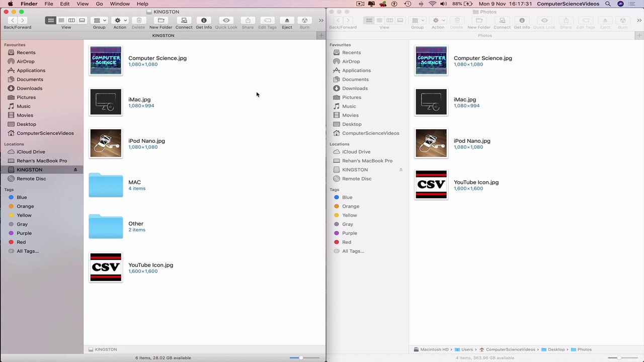Open the Apple menu
Screen dimensions: 644x362
pos(10,4)
